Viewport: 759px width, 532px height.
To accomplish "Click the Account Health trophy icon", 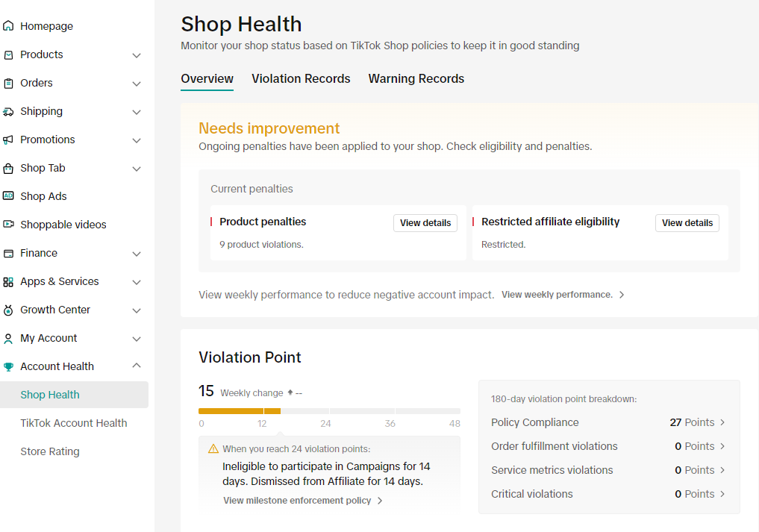I will [10, 366].
